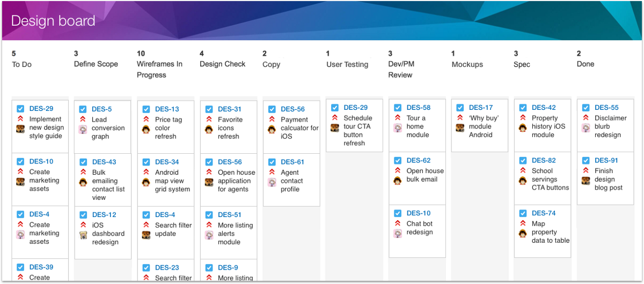Open issue key DES-61
644x284 pixels.
coord(292,162)
